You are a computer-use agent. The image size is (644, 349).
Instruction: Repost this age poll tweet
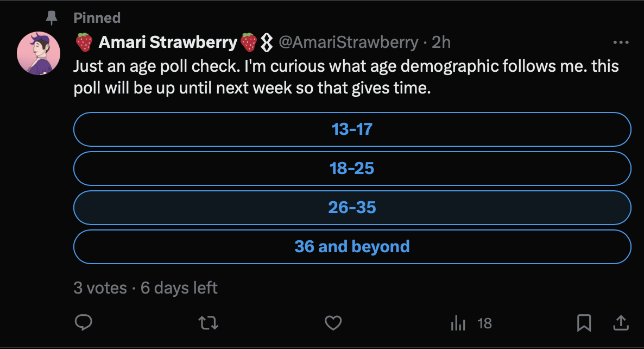(209, 322)
